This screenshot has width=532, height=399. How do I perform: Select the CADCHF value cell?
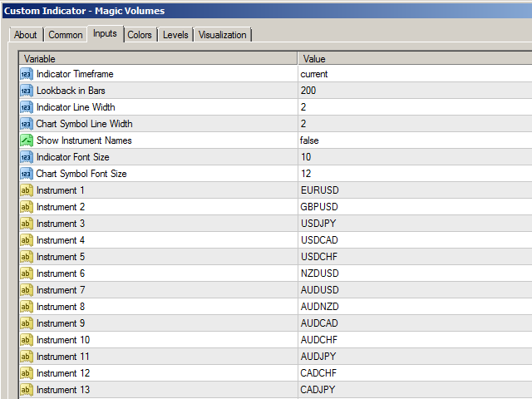tap(415, 373)
